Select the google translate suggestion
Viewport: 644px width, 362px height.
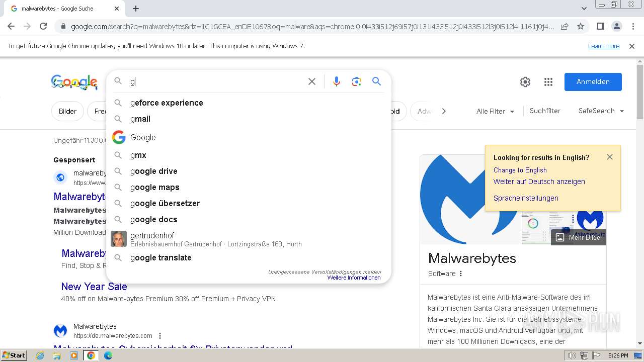point(249,257)
